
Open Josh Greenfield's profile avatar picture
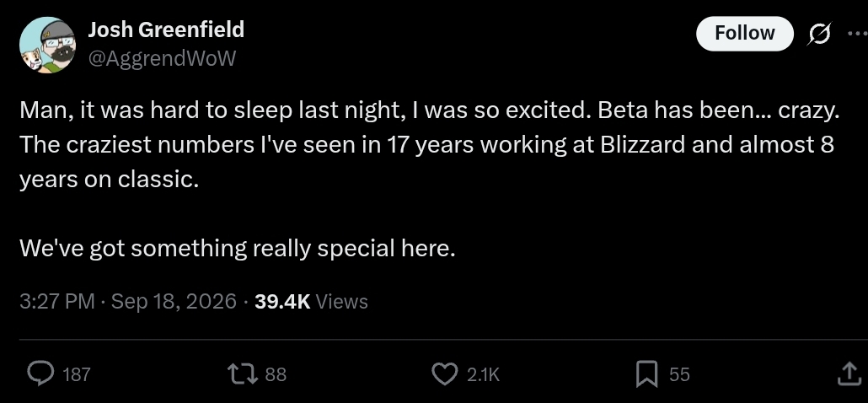47,45
